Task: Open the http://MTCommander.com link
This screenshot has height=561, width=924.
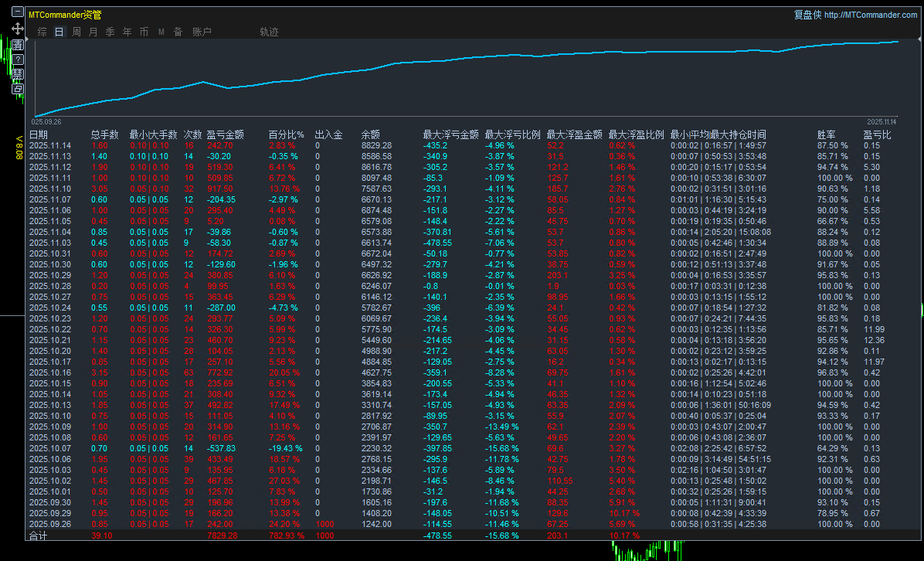Action: point(871,15)
